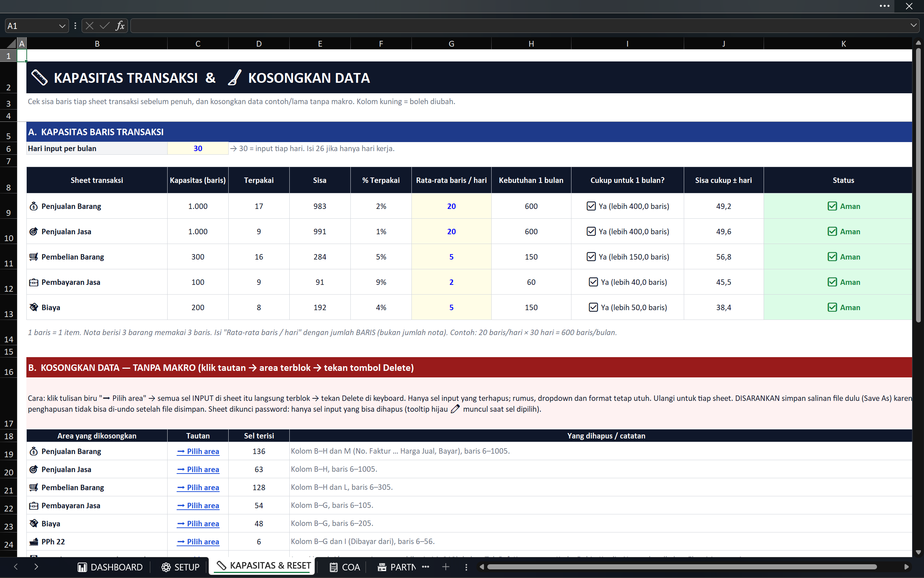Open more sheet tabs ellipsis
Image resolution: width=924 pixels, height=578 pixels.
[x=426, y=567]
